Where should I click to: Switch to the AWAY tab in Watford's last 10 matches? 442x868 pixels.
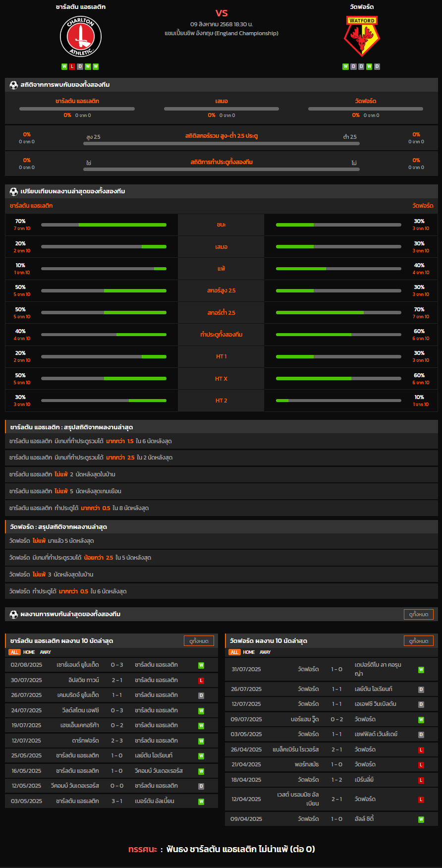tap(266, 652)
